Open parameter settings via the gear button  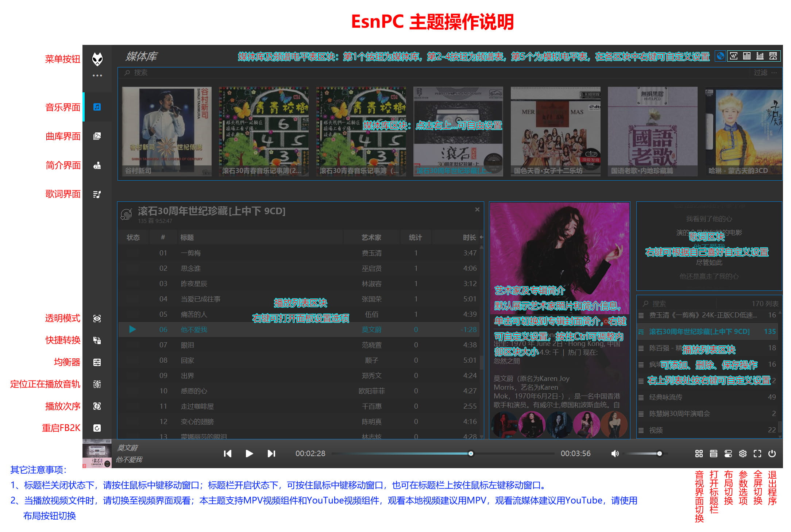click(x=743, y=454)
